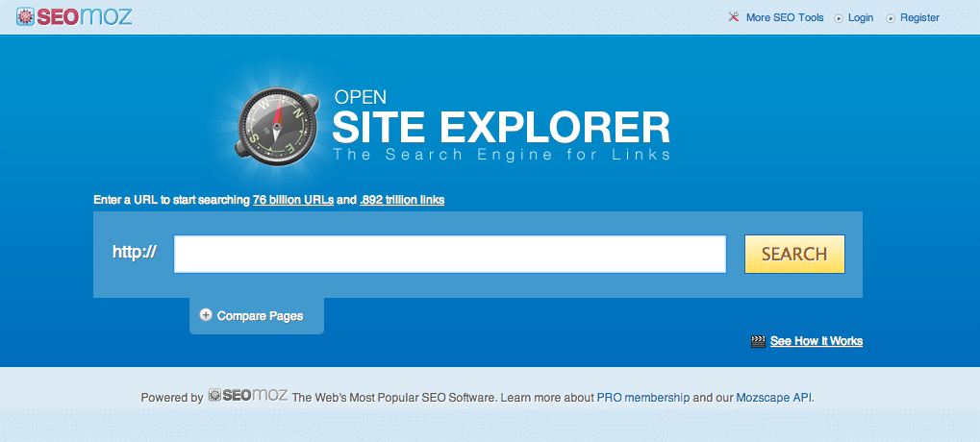The height and width of the screenshot is (442, 980).
Task: Click the plus icon on Compare Pages
Action: [x=206, y=315]
